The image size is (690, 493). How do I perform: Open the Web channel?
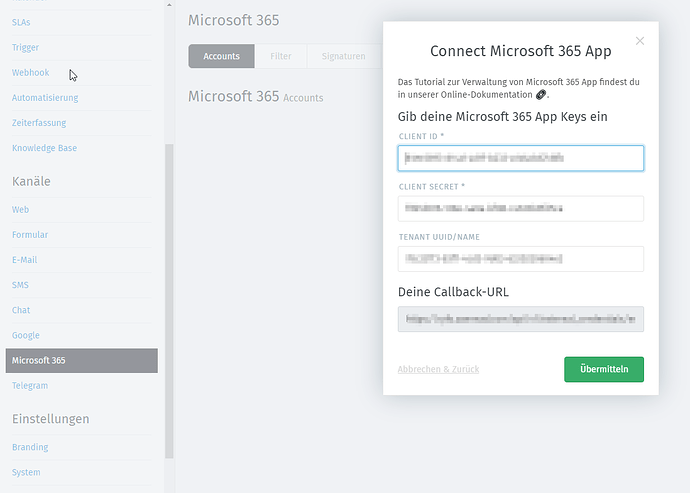(x=20, y=210)
